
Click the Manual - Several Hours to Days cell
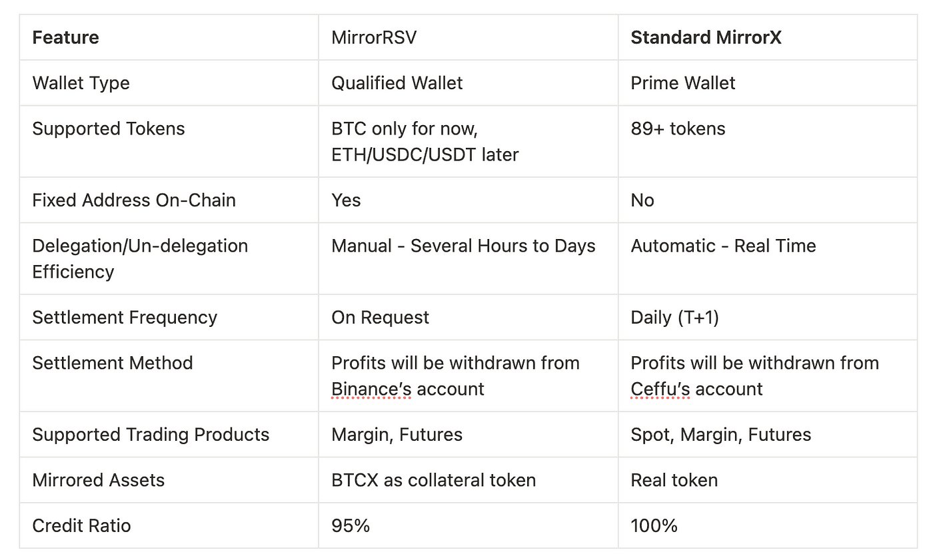coord(463,245)
